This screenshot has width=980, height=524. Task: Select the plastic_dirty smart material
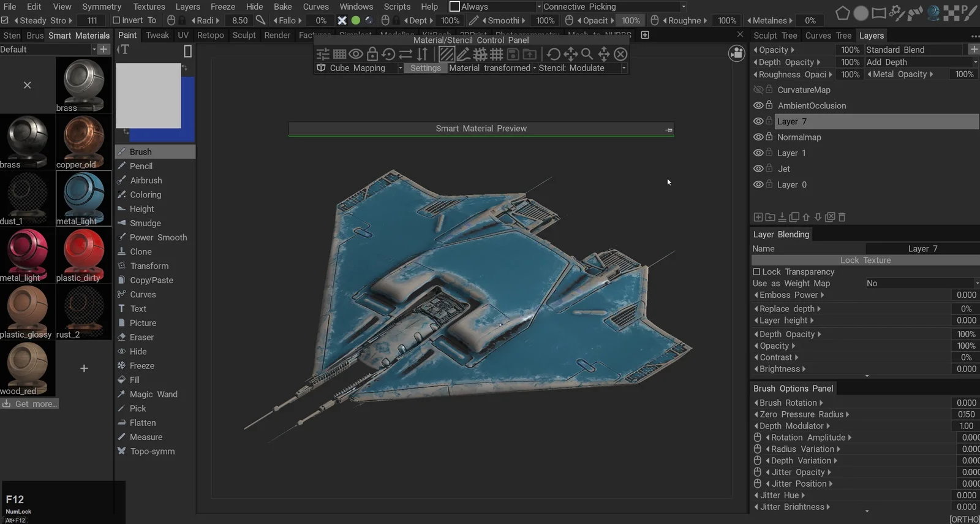click(x=83, y=256)
